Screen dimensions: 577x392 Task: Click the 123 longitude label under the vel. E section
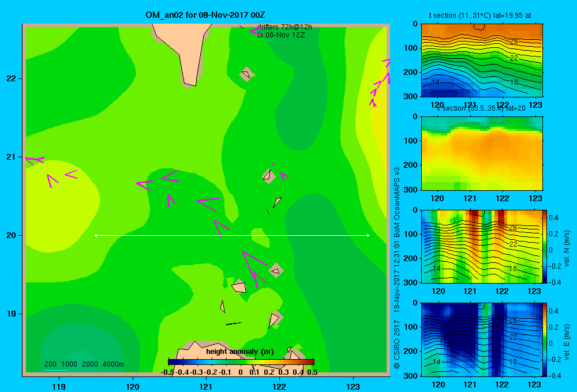(x=534, y=385)
